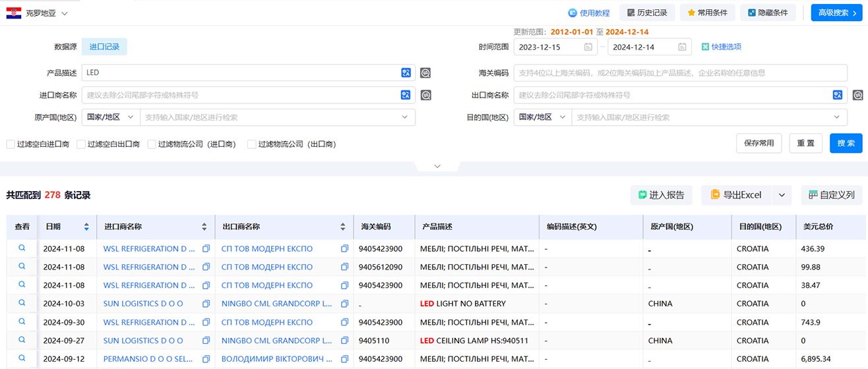Copy importer name in the 436.39 row

click(206, 249)
